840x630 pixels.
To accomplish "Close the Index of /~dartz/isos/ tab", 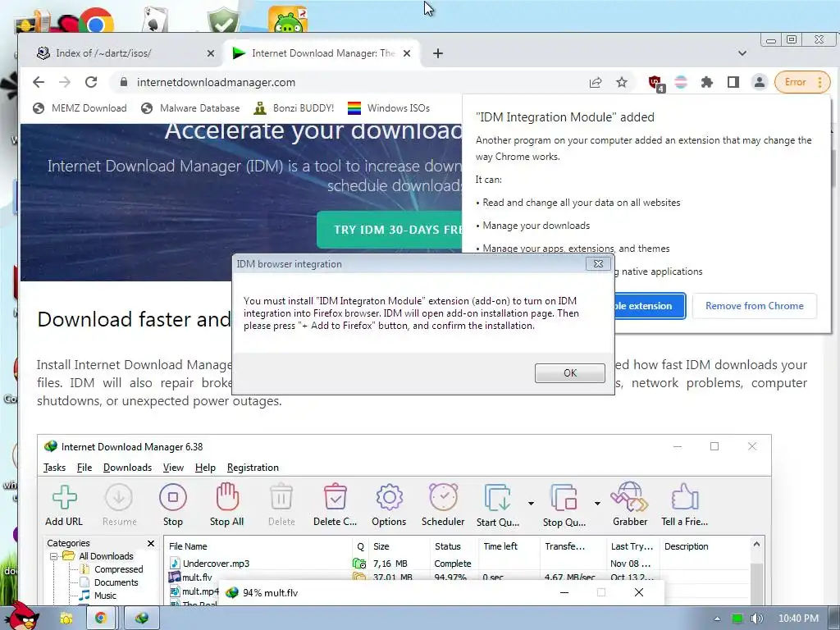I will pyautogui.click(x=211, y=53).
